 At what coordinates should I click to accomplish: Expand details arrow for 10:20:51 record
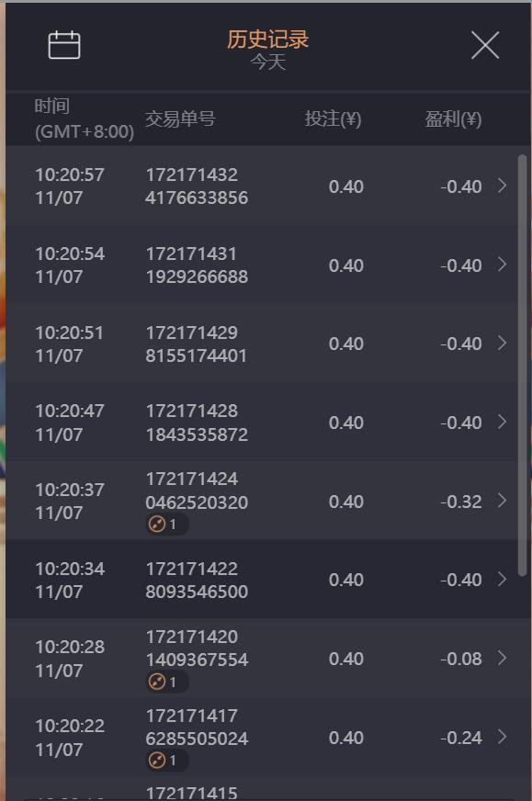(x=502, y=343)
